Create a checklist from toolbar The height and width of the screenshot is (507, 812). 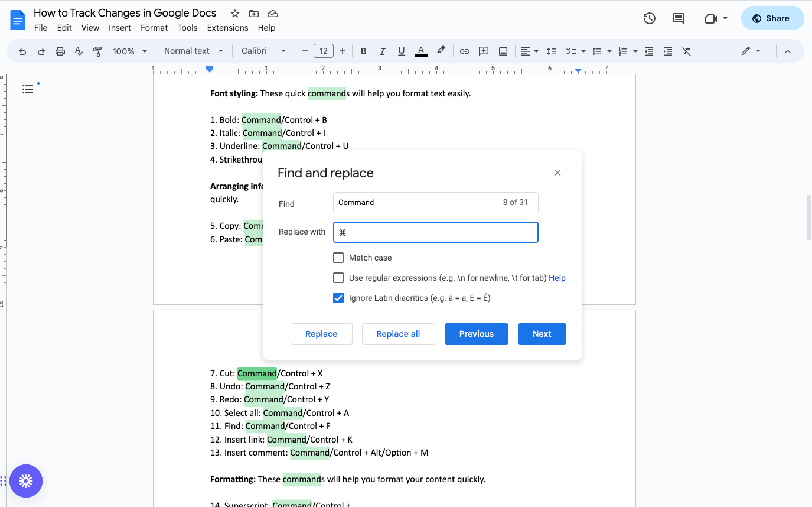tap(570, 51)
